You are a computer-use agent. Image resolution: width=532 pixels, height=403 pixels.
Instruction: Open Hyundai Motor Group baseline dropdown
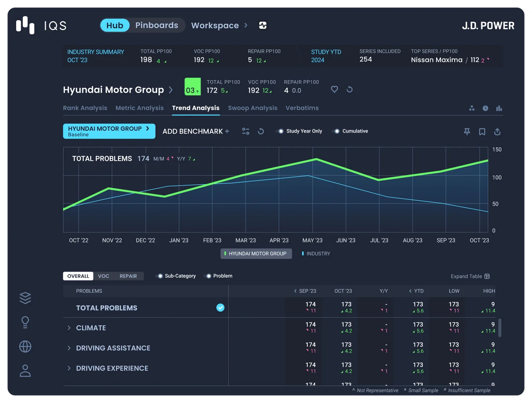click(109, 131)
